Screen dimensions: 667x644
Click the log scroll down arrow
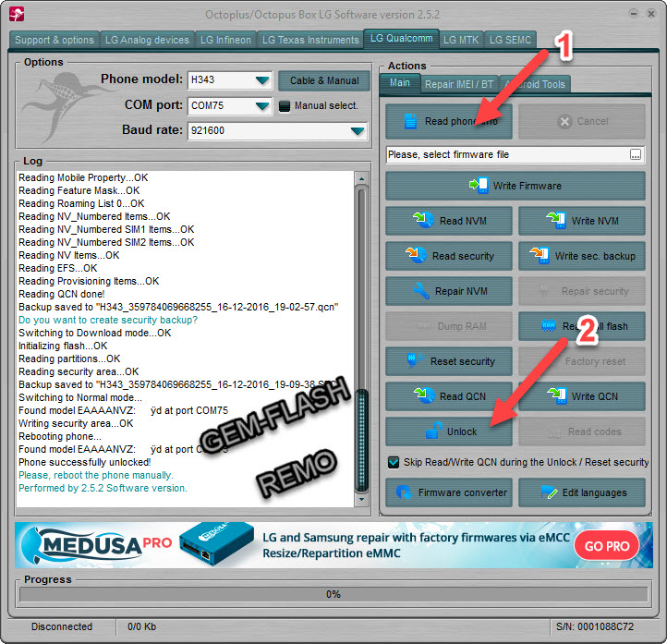tap(361, 499)
